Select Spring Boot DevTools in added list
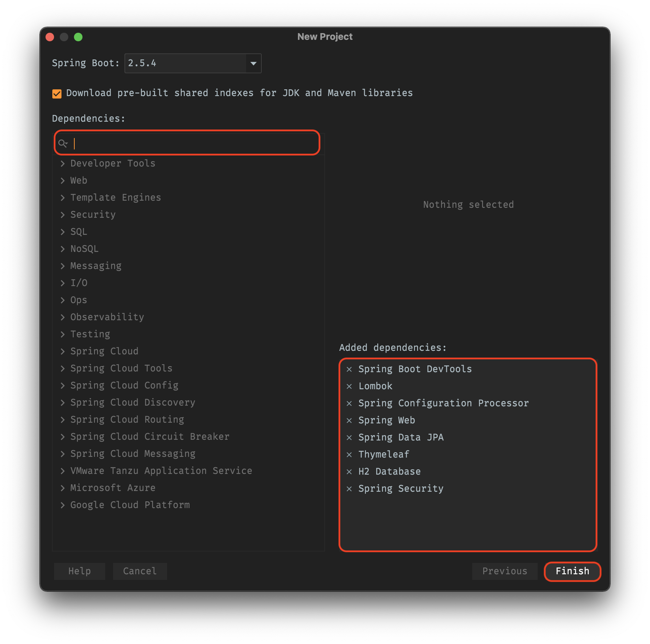The width and height of the screenshot is (650, 644). (415, 369)
